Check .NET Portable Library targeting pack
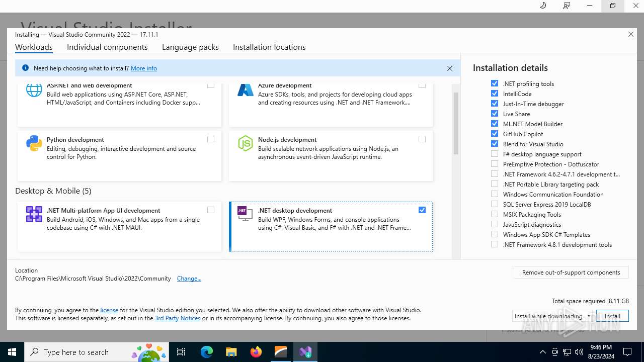This screenshot has width=644, height=362. coord(495,184)
